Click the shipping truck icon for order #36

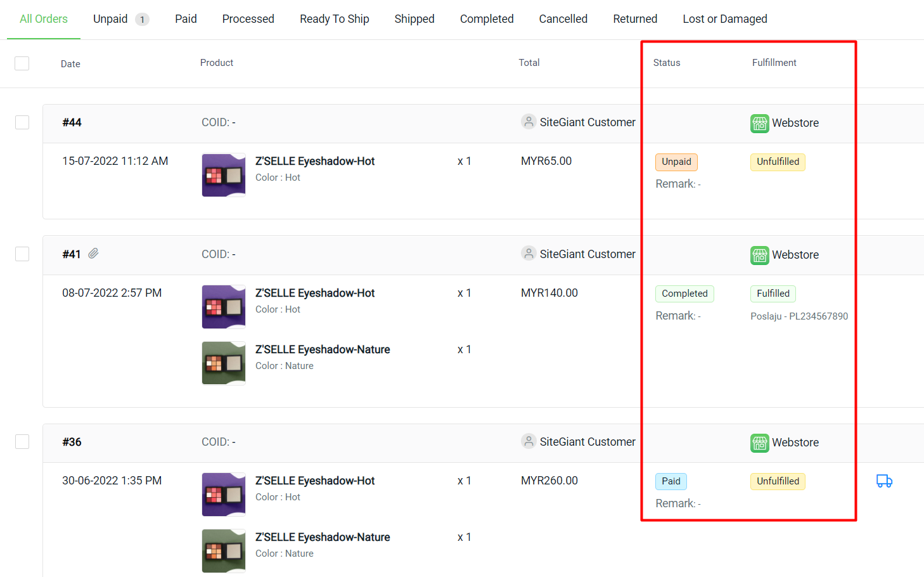click(884, 481)
